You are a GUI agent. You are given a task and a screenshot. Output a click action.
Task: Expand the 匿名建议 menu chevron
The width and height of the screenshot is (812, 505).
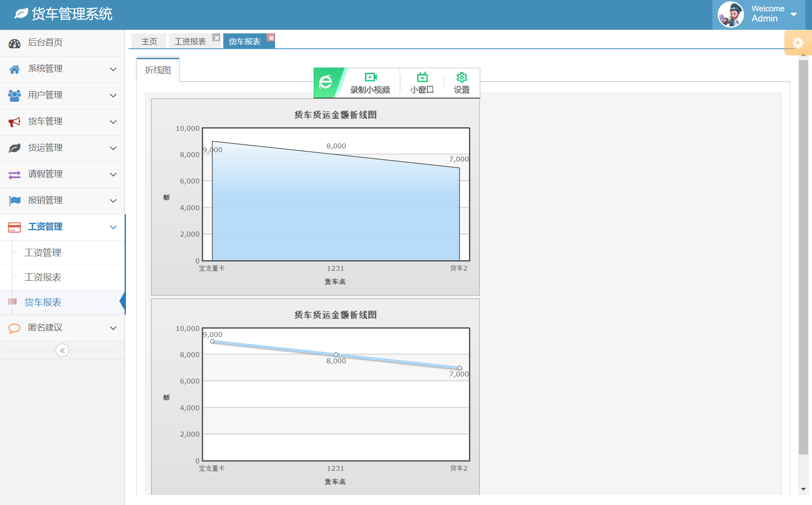coord(113,328)
